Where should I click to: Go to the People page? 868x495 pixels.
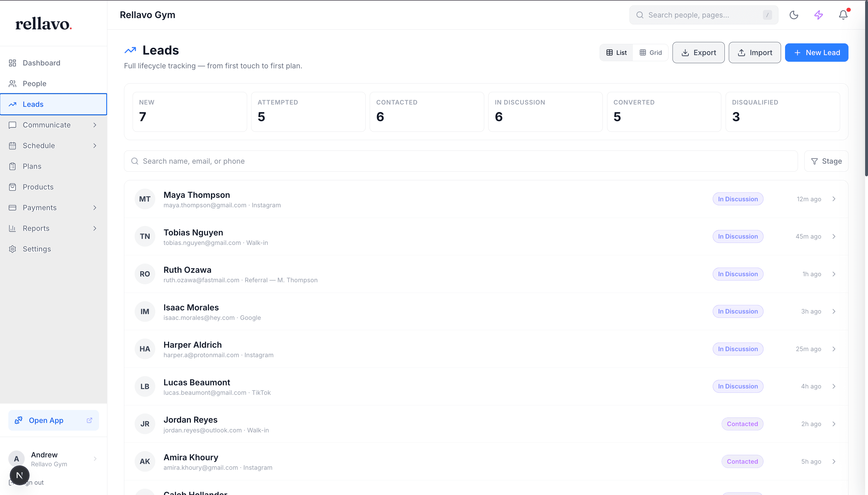(x=34, y=84)
